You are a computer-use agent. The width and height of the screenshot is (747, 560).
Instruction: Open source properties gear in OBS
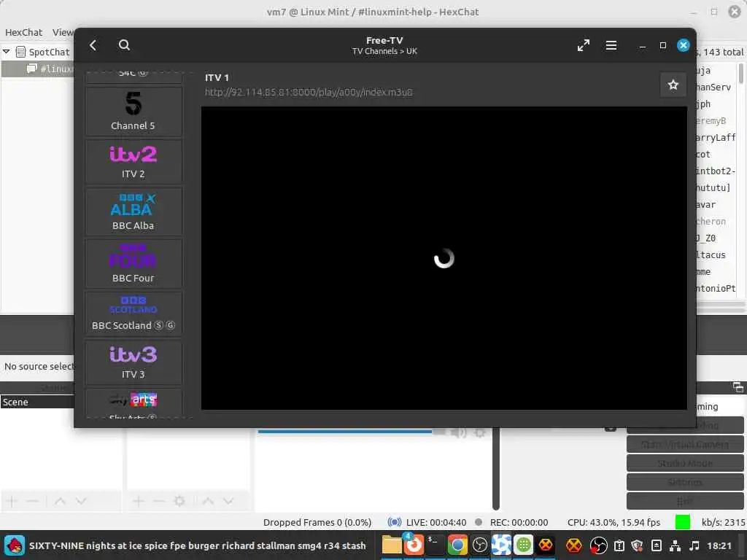(179, 501)
